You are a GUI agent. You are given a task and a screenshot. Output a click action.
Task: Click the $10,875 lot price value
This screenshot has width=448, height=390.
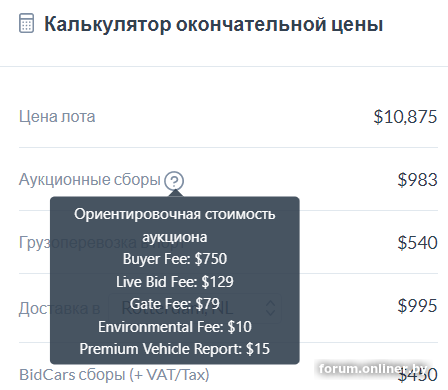(405, 117)
